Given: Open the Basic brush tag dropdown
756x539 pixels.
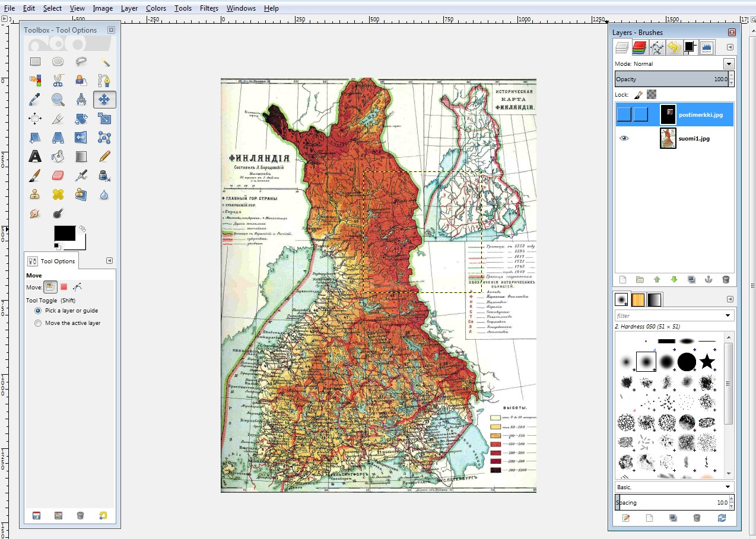Looking at the screenshot, I should point(728,487).
